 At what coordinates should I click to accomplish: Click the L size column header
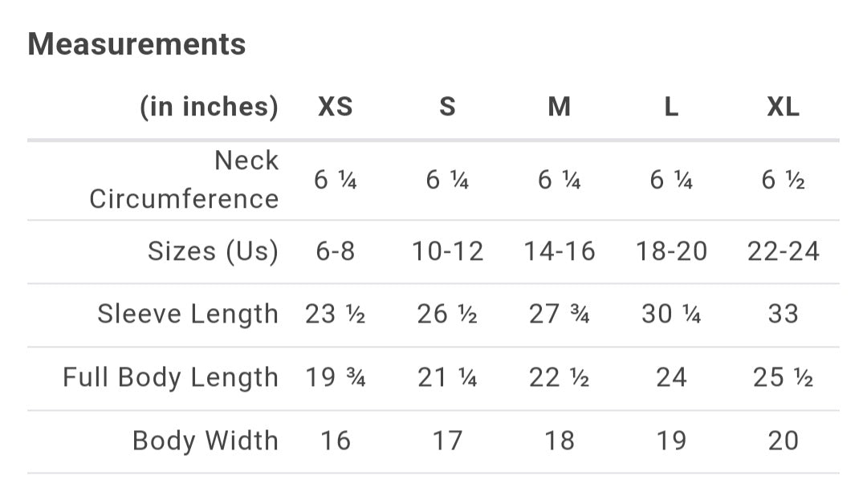[671, 107]
